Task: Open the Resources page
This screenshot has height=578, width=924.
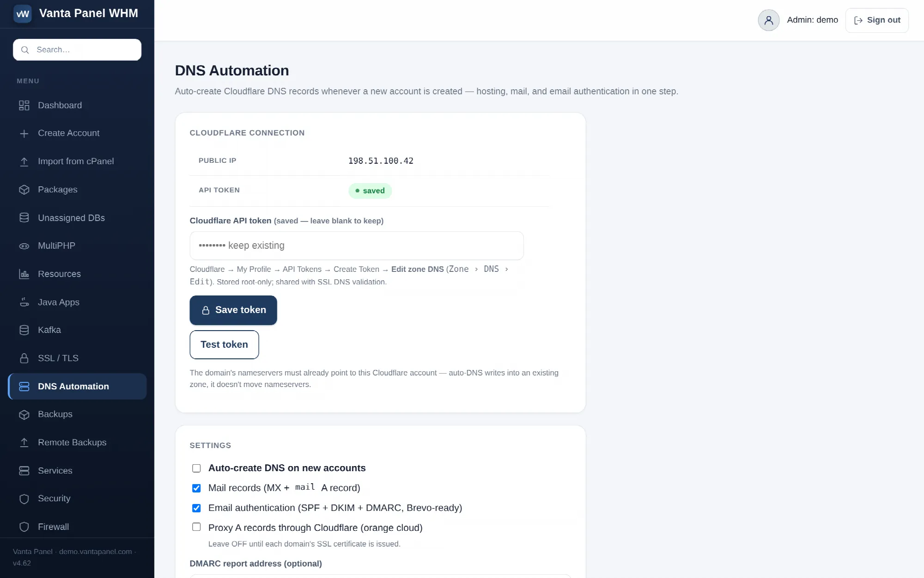Action: (x=77, y=274)
